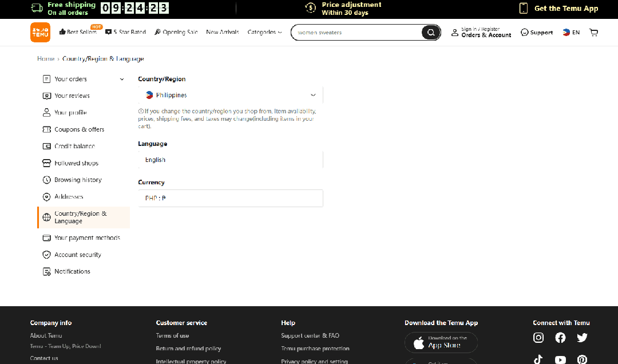Open the shopping cart icon
This screenshot has height=364, width=618.
[593, 33]
